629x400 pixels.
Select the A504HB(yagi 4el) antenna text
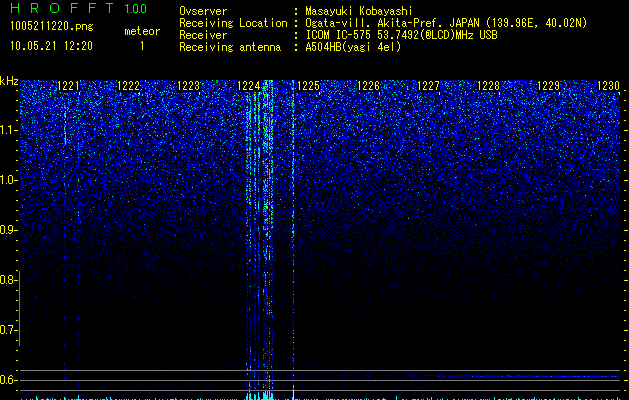tap(353, 47)
